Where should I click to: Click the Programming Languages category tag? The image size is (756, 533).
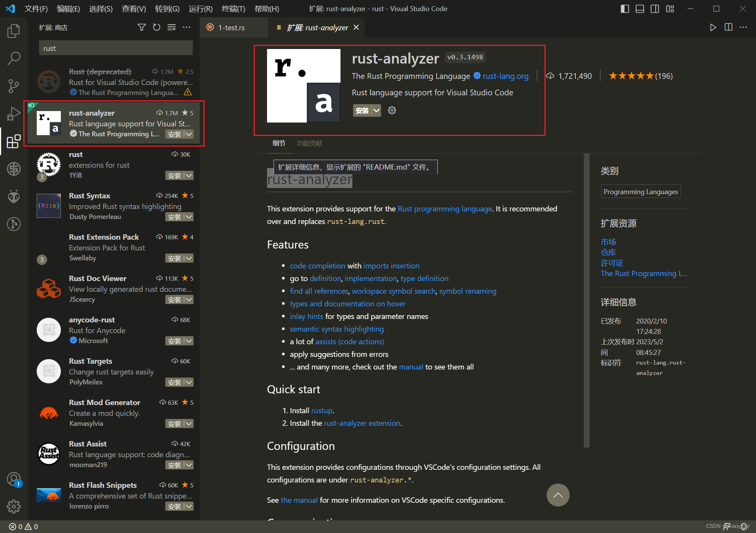[x=641, y=191]
